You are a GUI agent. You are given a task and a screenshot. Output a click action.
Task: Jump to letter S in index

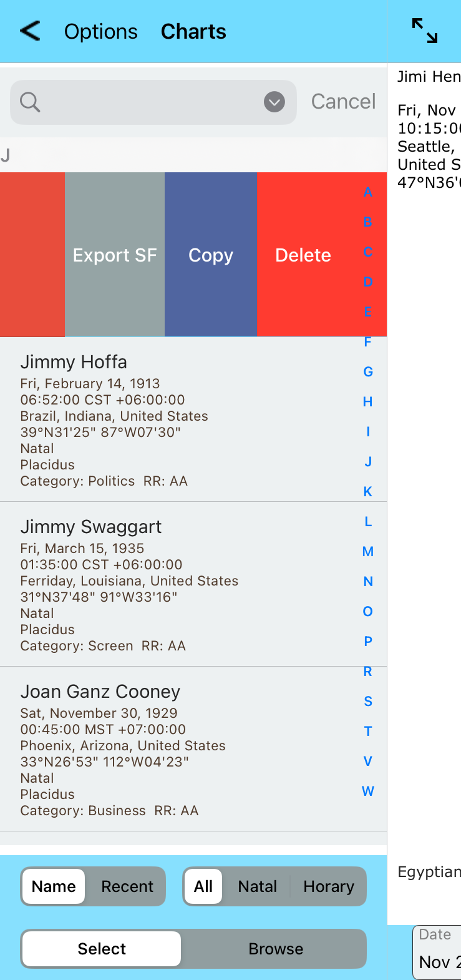pos(368,702)
